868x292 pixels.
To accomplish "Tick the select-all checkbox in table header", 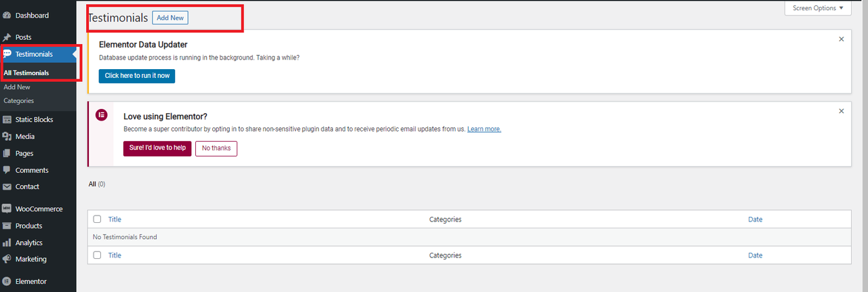I will pos(97,219).
